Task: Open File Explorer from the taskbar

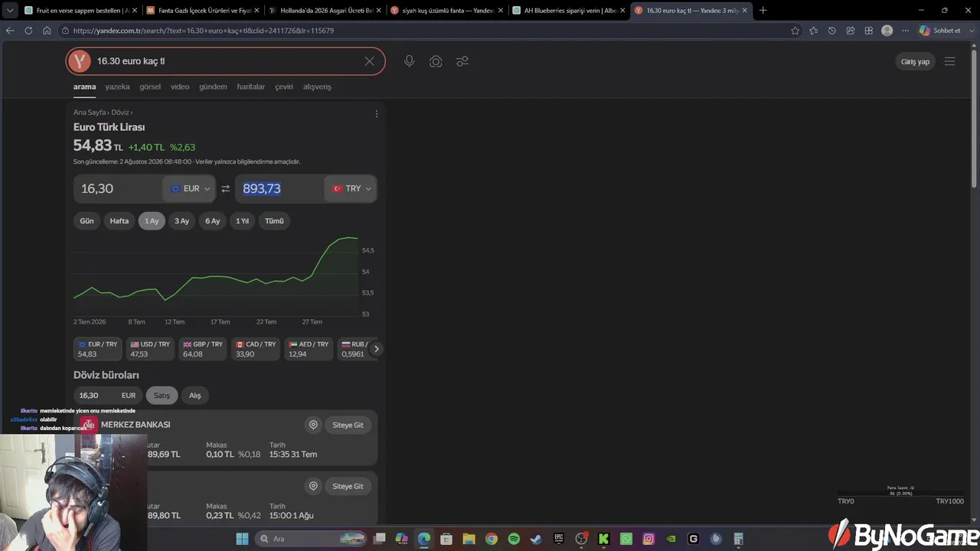Action: coord(469,539)
